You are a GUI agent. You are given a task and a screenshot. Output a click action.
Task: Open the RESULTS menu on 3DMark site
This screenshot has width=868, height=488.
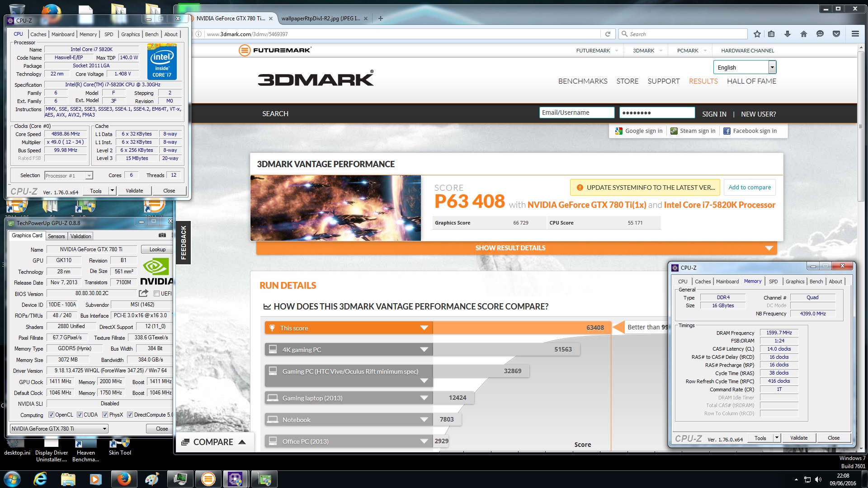tap(703, 81)
